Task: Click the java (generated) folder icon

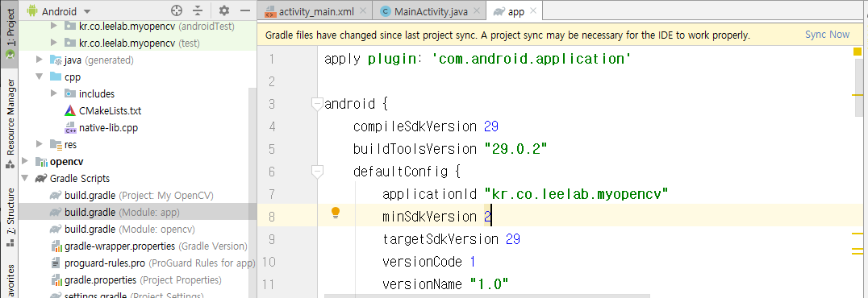Action: pos(56,60)
